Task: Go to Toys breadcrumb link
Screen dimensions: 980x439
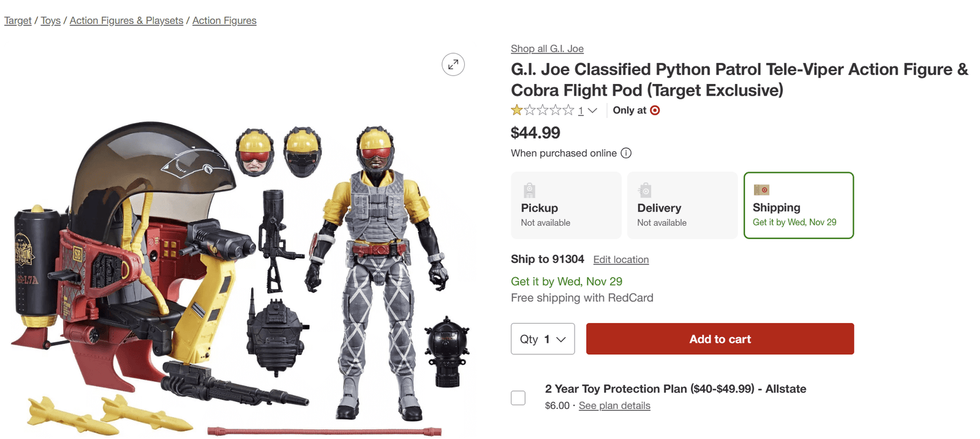Action: coord(50,21)
